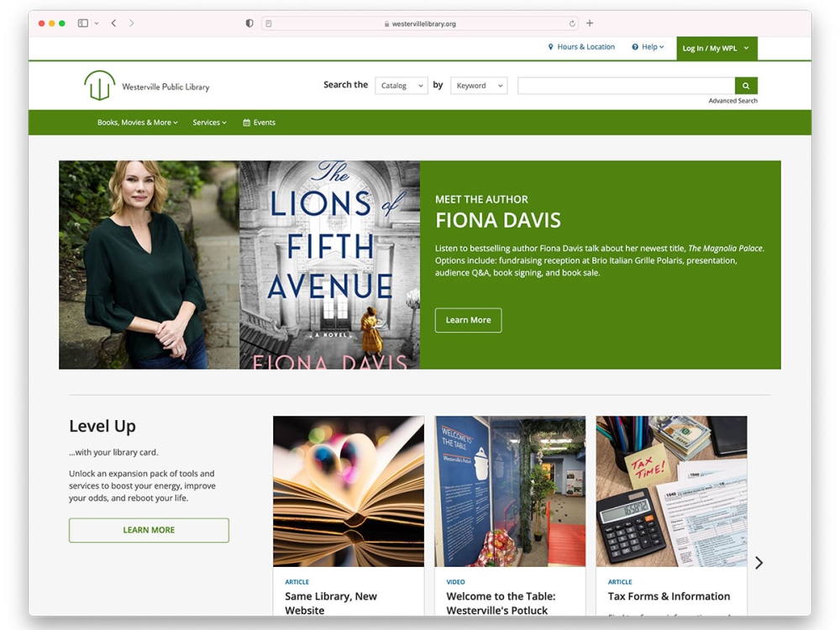Click the Safari sidebar toggle icon
Image resolution: width=840 pixels, height=630 pixels.
click(82, 23)
